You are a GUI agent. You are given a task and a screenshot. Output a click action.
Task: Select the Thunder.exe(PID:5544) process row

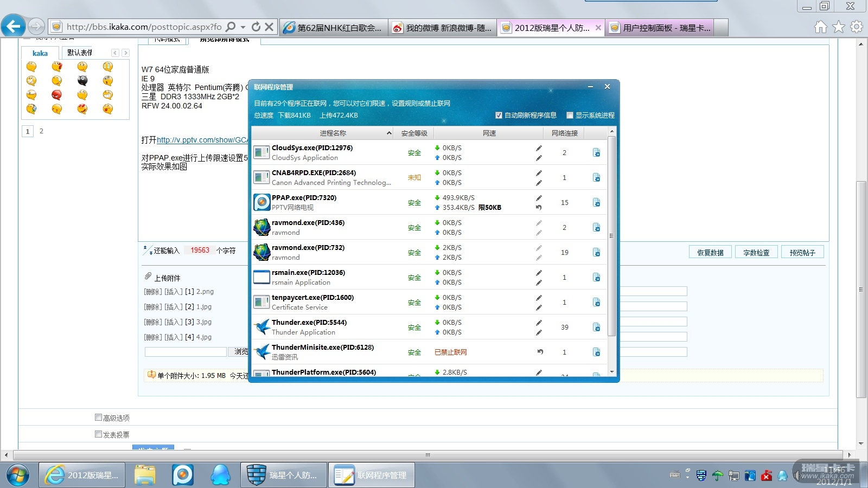pos(430,328)
